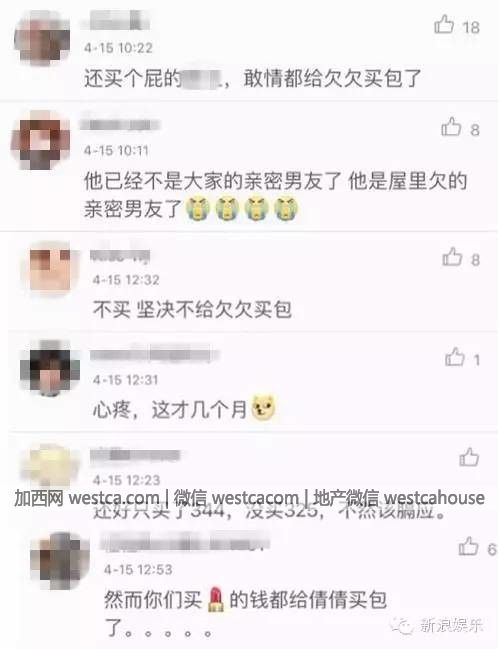This screenshot has height=649, width=498.
Task: Open the blurred username above 4-15 12:53
Action: click(185, 541)
